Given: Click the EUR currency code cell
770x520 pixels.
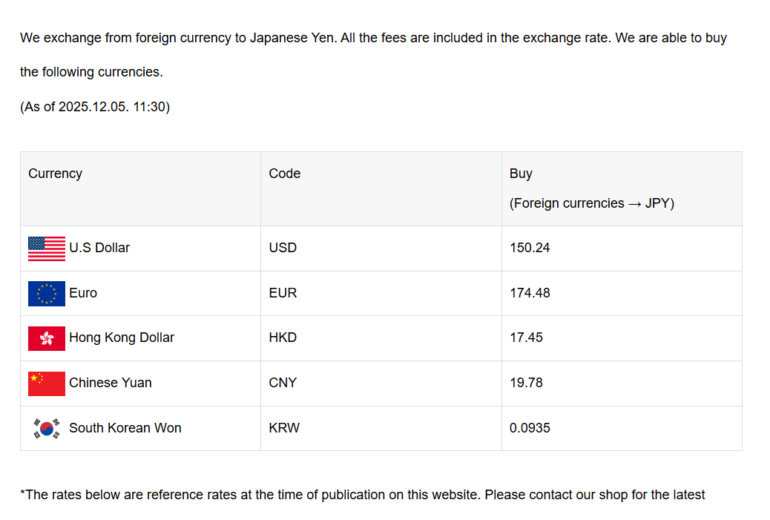Looking at the screenshot, I should (x=283, y=293).
